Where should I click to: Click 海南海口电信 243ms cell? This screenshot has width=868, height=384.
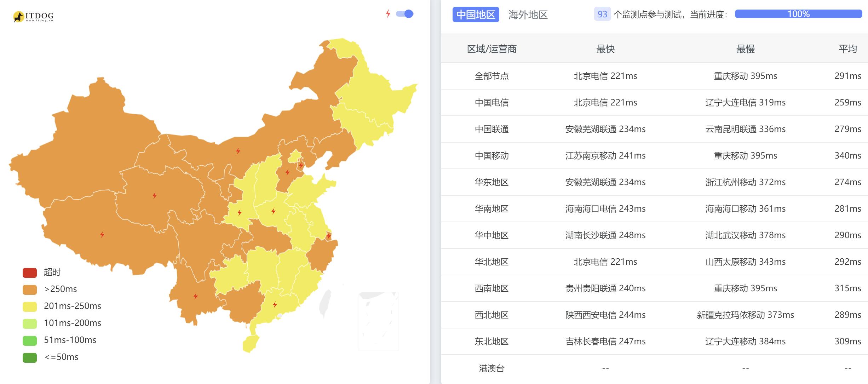(605, 208)
